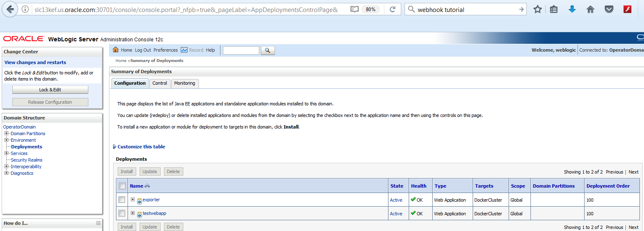Select Security Realms in Domain Structure

[26, 160]
